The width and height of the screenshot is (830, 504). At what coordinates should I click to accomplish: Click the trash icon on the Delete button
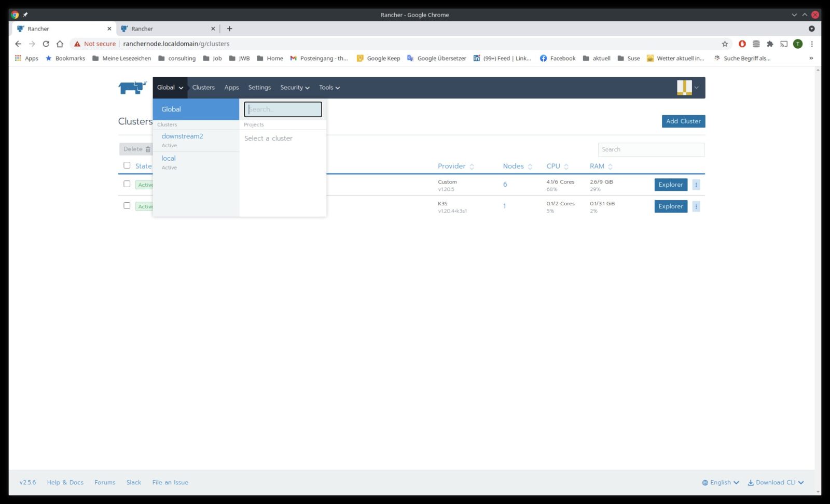148,149
